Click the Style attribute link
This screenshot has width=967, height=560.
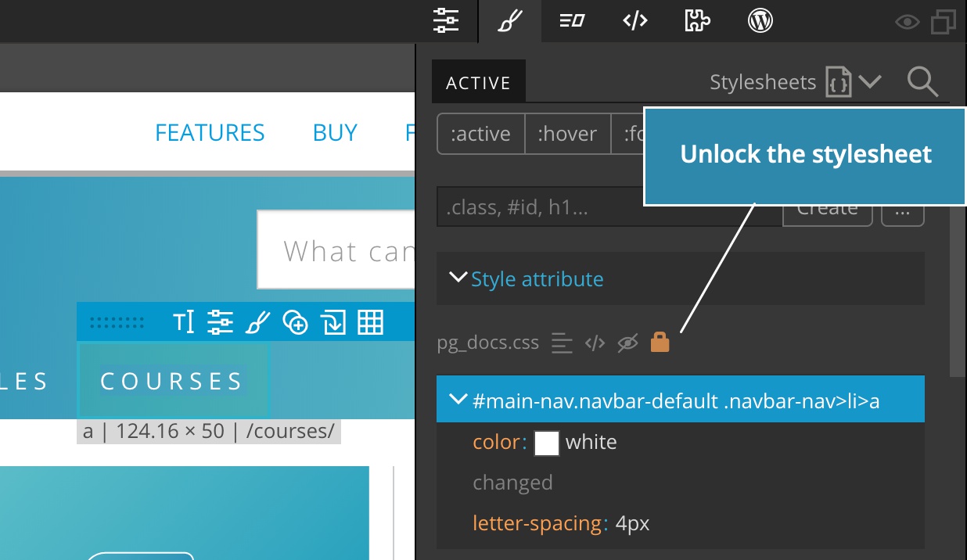point(537,279)
